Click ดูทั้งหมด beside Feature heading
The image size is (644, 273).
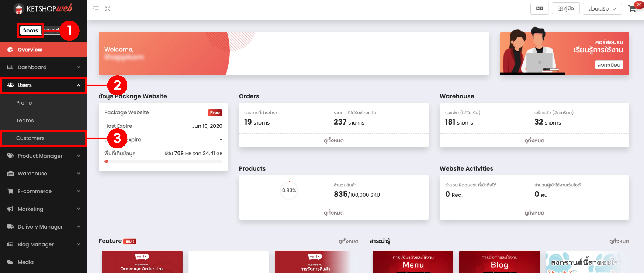tap(349, 241)
